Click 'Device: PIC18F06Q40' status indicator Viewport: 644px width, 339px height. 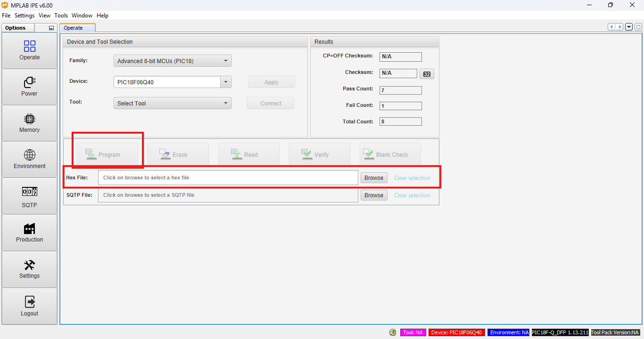[457, 332]
